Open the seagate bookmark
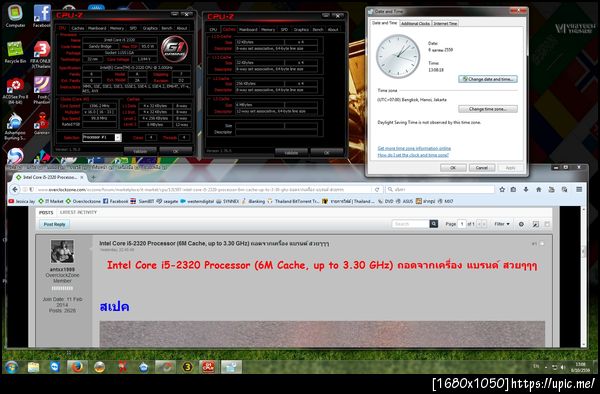The width and height of the screenshot is (600, 394). pos(167,201)
